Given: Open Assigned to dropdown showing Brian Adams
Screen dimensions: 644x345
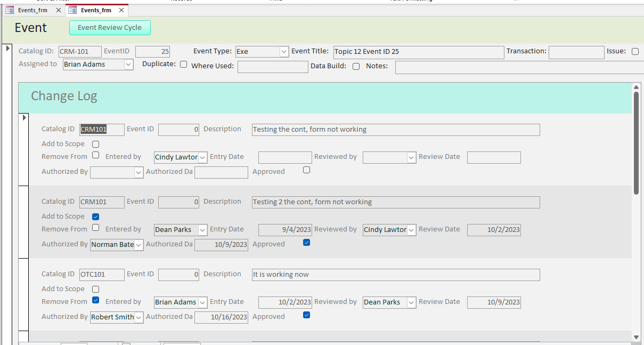Looking at the screenshot, I should click(128, 65).
